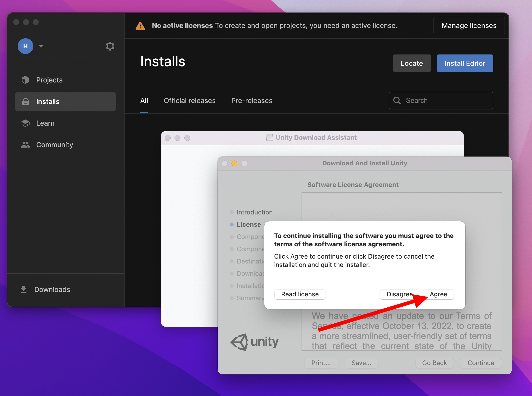This screenshot has height=396, width=532.
Task: Click the Manage licenses button
Action: point(469,26)
